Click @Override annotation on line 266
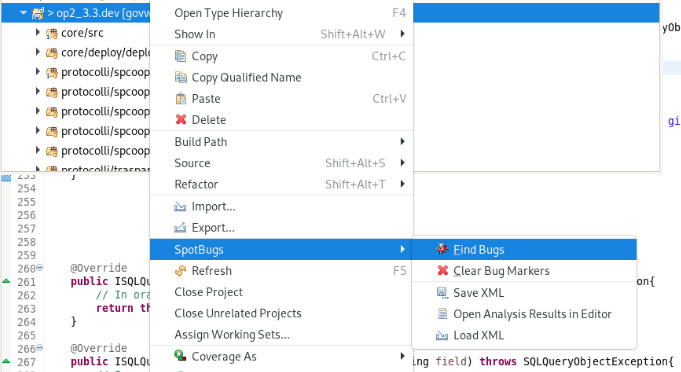The height and width of the screenshot is (372, 681). pyautogui.click(x=99, y=348)
